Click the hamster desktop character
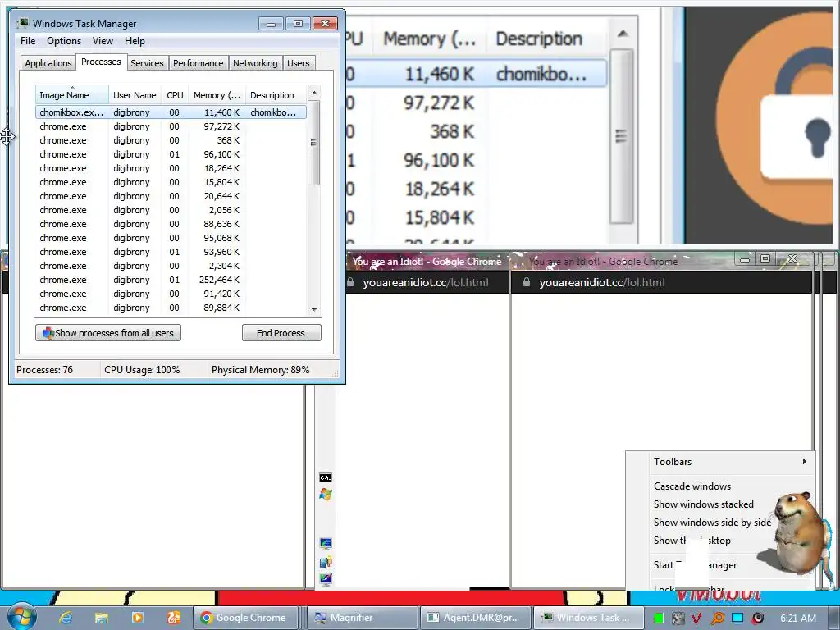 click(799, 532)
